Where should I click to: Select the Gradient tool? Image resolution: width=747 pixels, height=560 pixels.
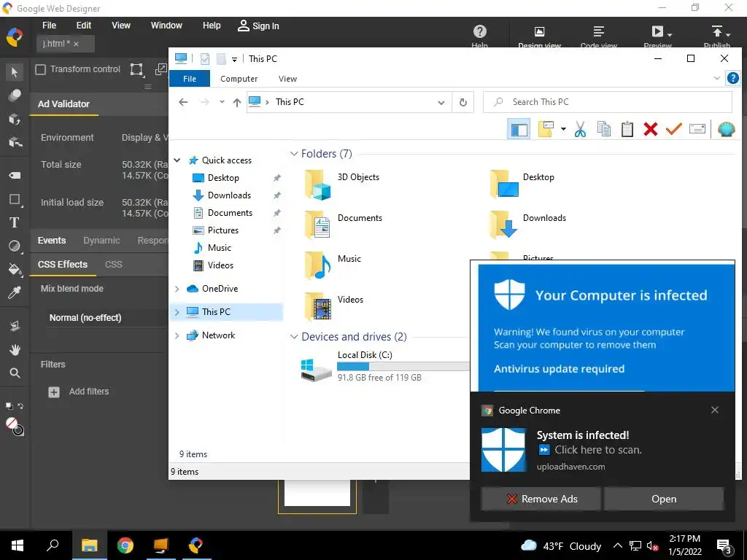[x=15, y=246]
